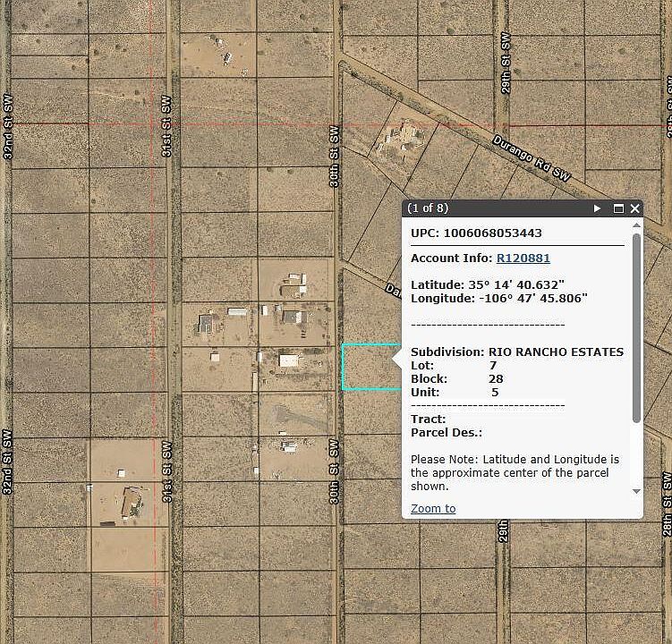The width and height of the screenshot is (672, 644).
Task: Click the Lot 7 row in popup
Action: click(454, 366)
